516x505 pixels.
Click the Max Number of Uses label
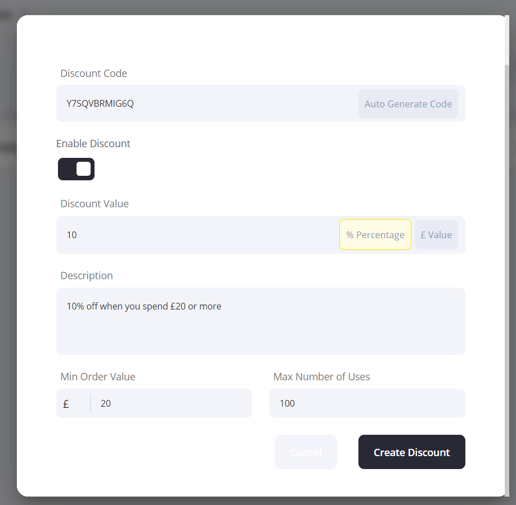coord(322,377)
